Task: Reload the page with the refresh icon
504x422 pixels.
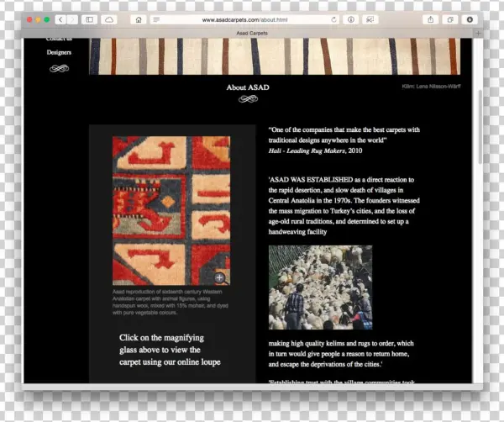Action: pyautogui.click(x=333, y=19)
